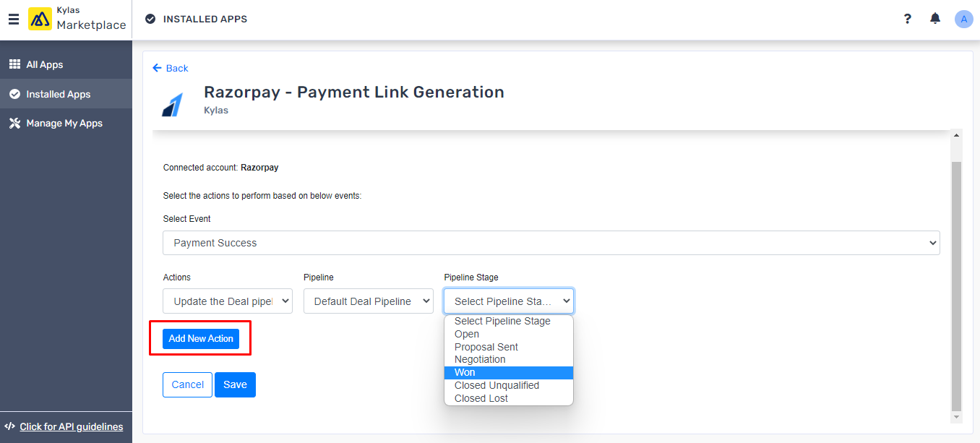Image resolution: width=980 pixels, height=443 pixels.
Task: Click the scrollbar up arrow
Action: point(957,135)
